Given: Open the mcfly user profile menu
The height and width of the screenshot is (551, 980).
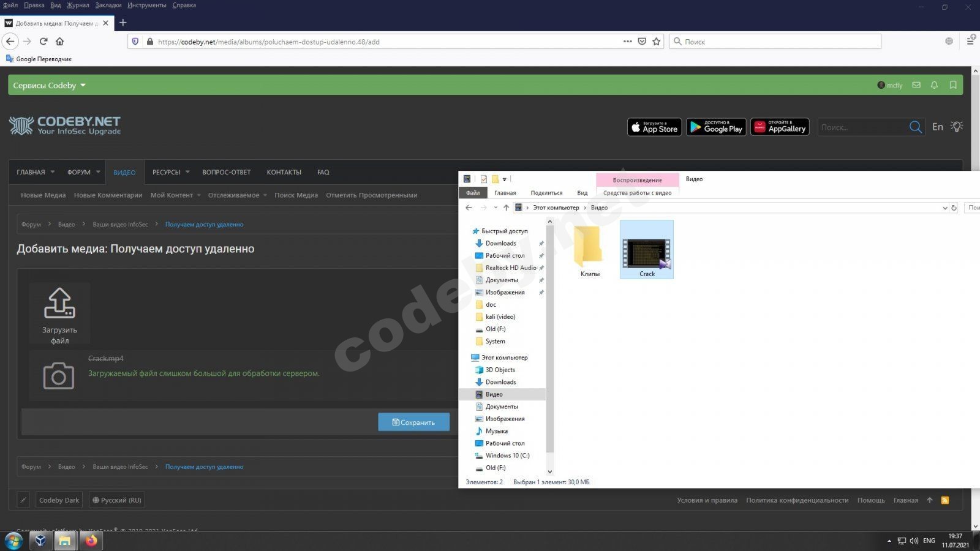Looking at the screenshot, I should [890, 85].
